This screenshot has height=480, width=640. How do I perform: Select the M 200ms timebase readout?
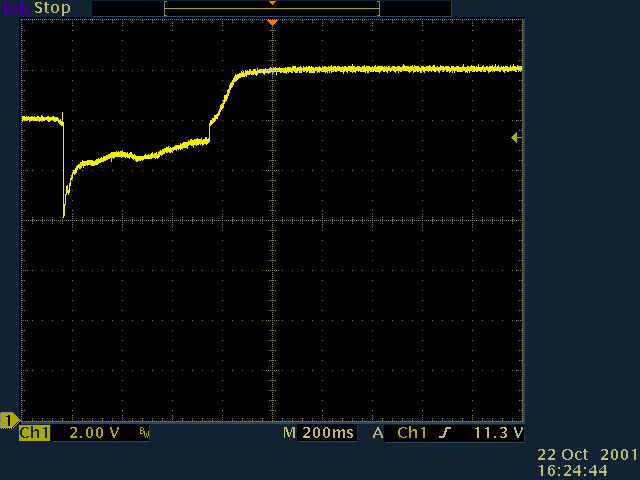pyautogui.click(x=318, y=434)
